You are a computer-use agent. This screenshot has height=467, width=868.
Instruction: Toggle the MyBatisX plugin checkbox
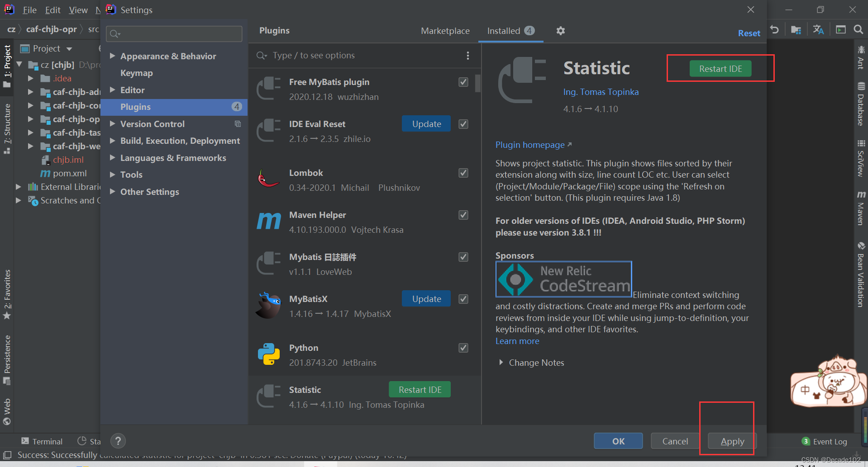coord(463,299)
